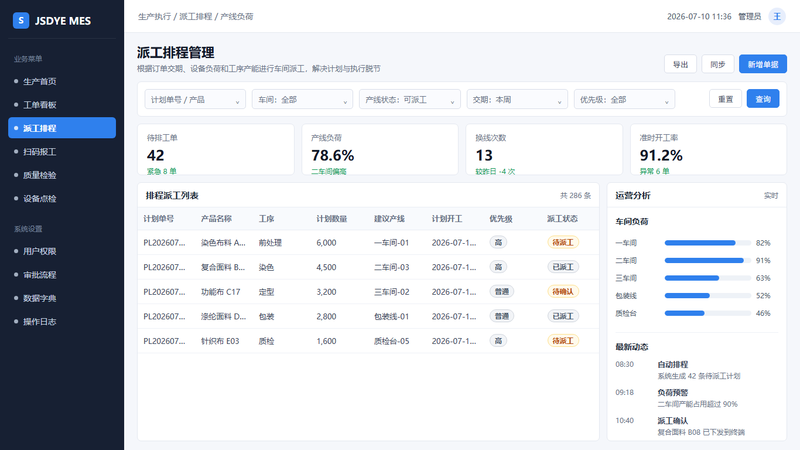Click 产线负荷 in the breadcrumb
This screenshot has height=450, width=800.
(x=237, y=16)
